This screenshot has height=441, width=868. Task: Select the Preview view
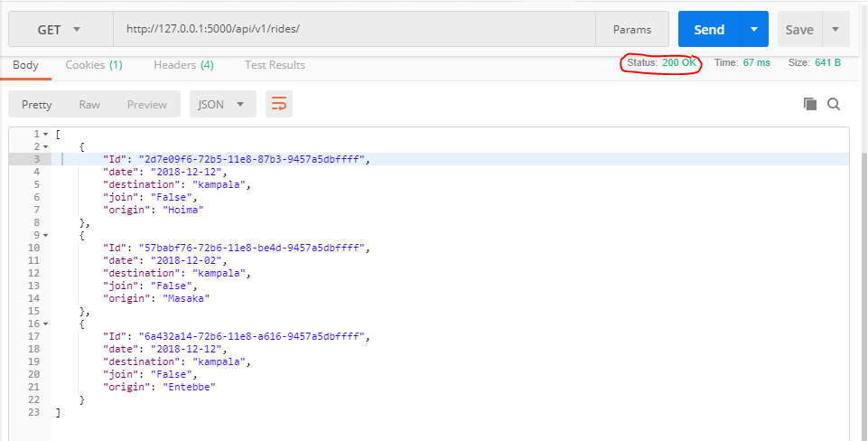click(x=146, y=104)
